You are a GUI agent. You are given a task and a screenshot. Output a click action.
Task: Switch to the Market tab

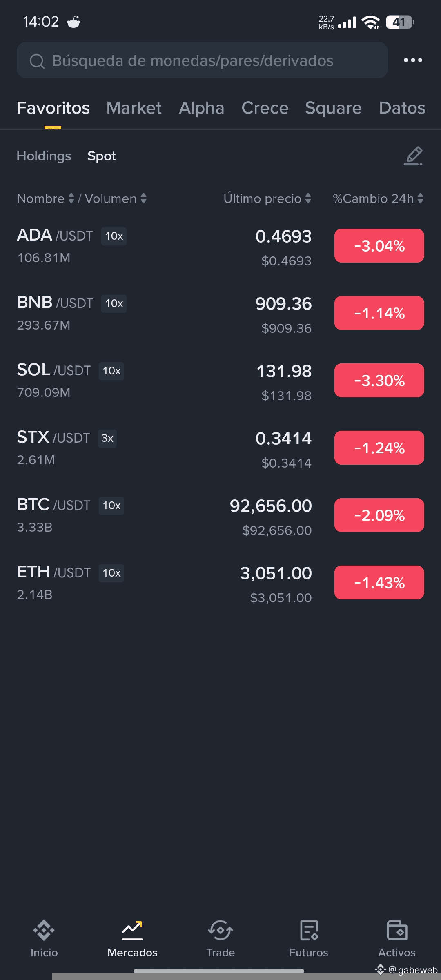134,108
